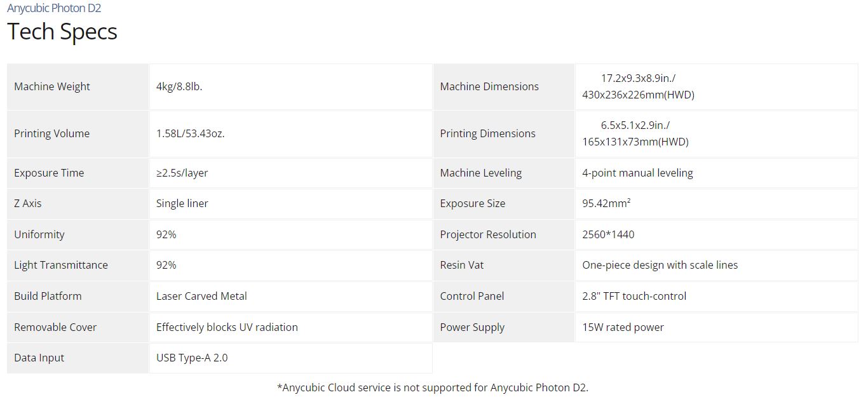Click the Anycubic Cloud service footnote
The width and height of the screenshot is (868, 397).
(433, 387)
